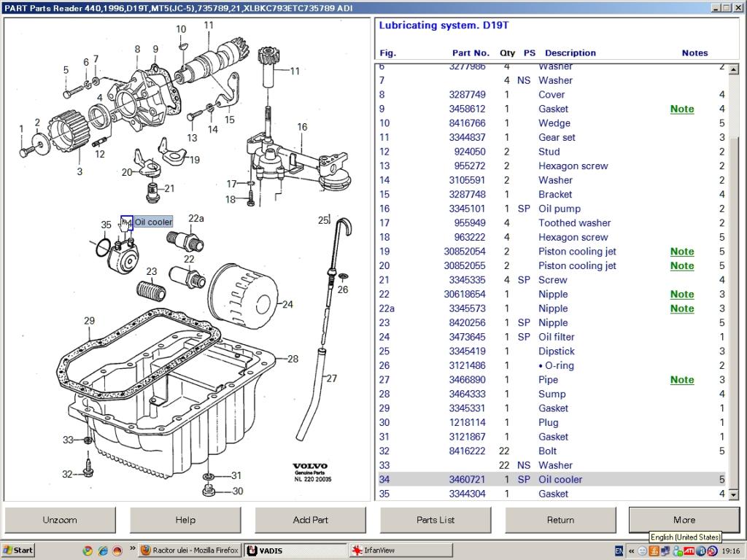
Task: Click callout 27 beside the dipstick pipe
Action: coord(332,378)
